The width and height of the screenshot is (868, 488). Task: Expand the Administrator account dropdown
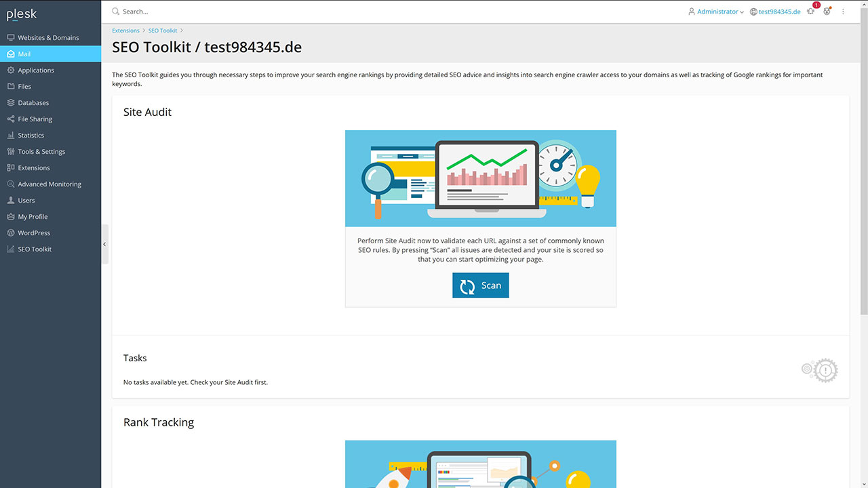pyautogui.click(x=716, y=12)
